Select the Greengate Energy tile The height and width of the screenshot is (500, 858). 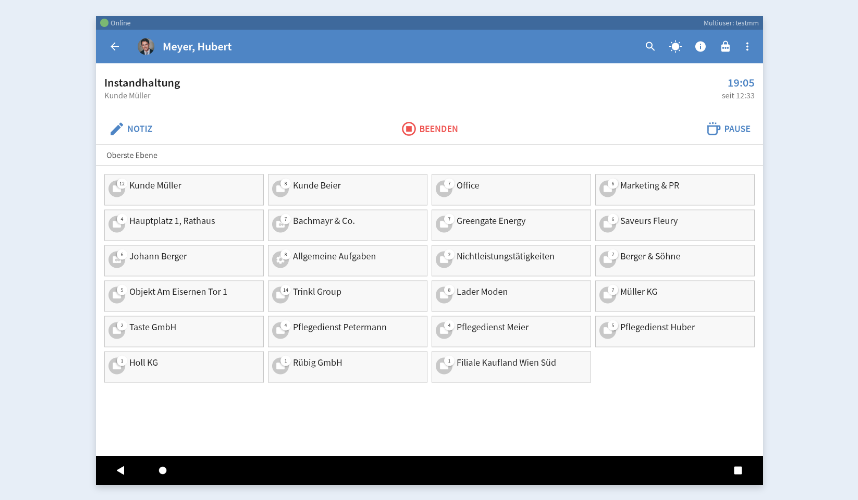[x=510, y=225]
